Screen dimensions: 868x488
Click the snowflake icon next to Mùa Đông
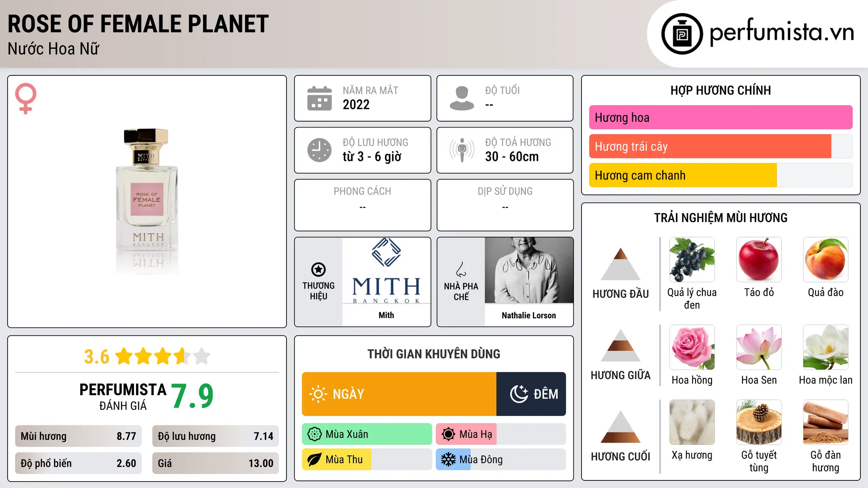coord(448,460)
